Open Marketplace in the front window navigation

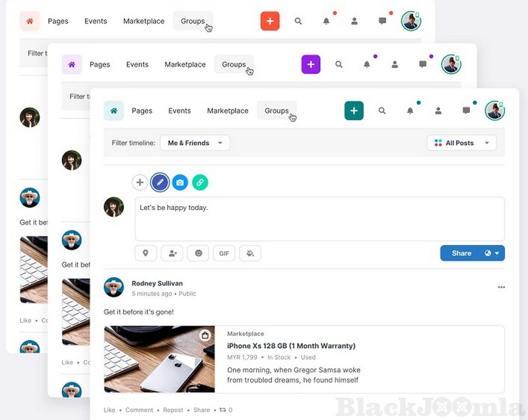(x=228, y=111)
